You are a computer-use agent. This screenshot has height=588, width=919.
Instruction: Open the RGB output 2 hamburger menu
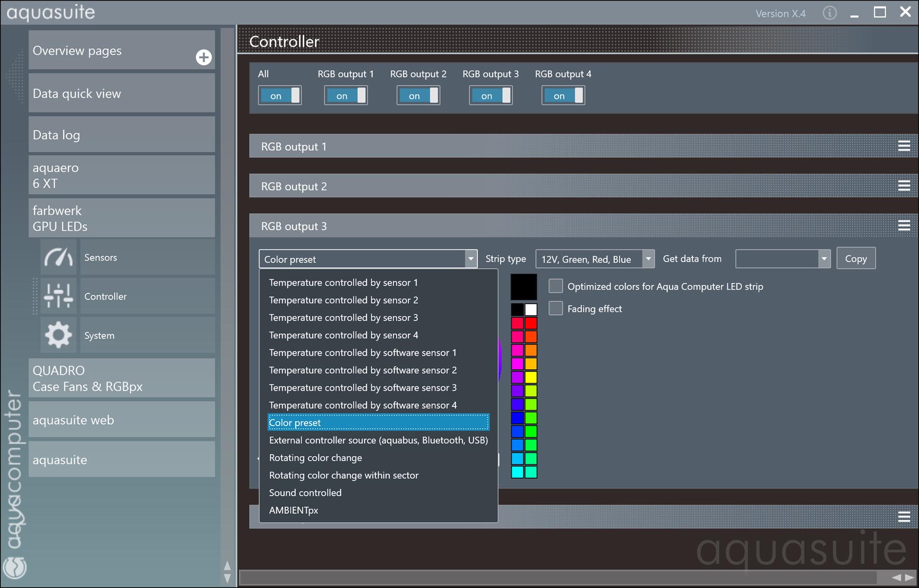pyautogui.click(x=904, y=186)
